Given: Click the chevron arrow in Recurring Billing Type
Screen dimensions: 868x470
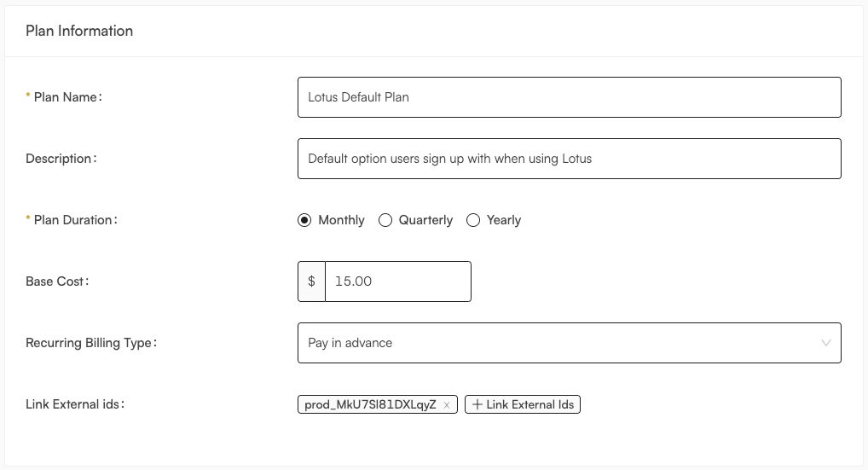Looking at the screenshot, I should point(826,343).
